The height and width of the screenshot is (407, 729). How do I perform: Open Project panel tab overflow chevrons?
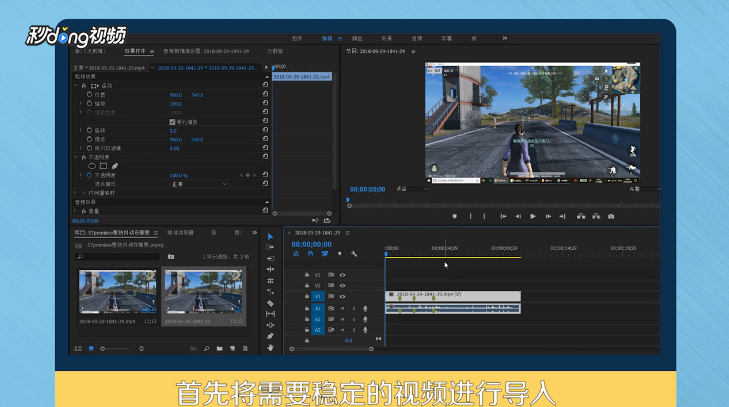(254, 233)
